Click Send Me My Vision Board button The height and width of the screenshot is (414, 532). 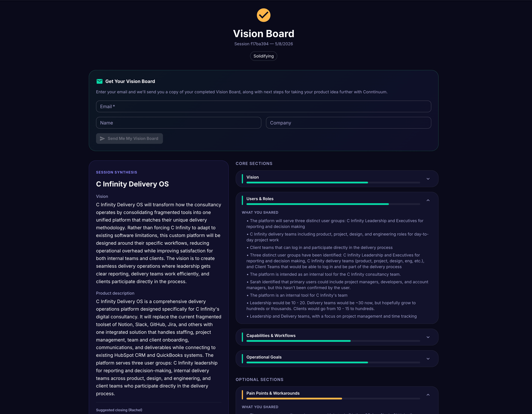pyautogui.click(x=129, y=138)
